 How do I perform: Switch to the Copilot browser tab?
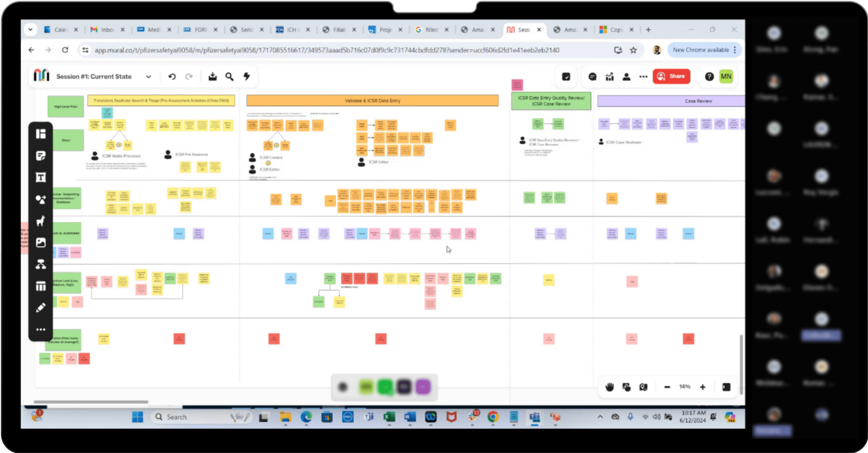pyautogui.click(x=616, y=30)
